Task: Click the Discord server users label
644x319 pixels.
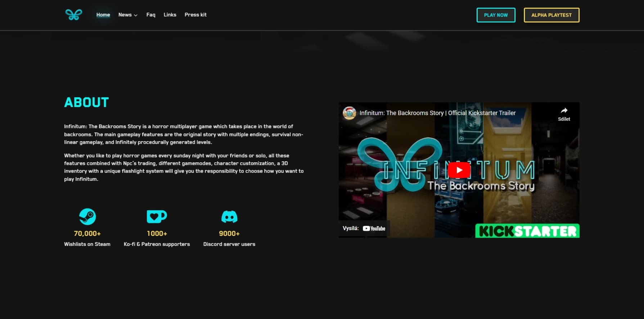Action: point(229,244)
